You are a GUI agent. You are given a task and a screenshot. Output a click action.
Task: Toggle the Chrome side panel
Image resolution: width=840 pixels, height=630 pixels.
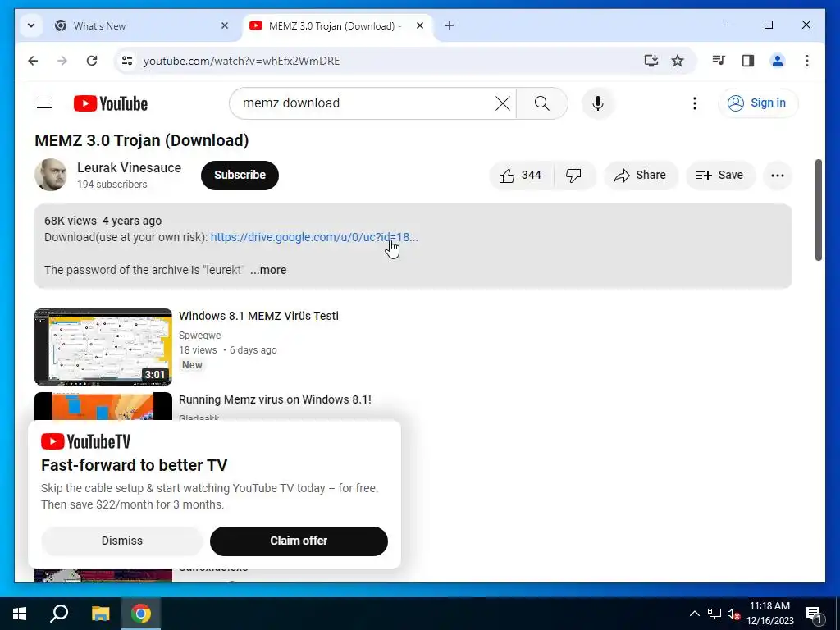coord(748,61)
